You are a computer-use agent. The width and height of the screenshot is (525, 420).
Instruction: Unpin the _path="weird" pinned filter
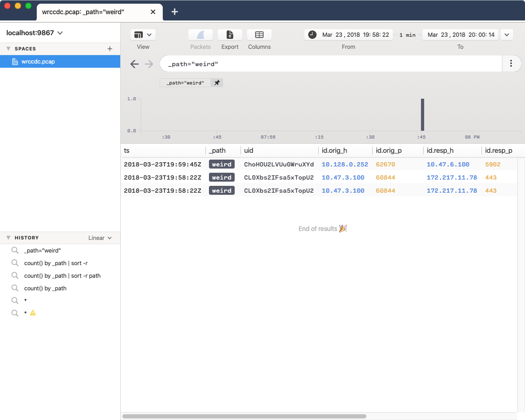point(217,82)
